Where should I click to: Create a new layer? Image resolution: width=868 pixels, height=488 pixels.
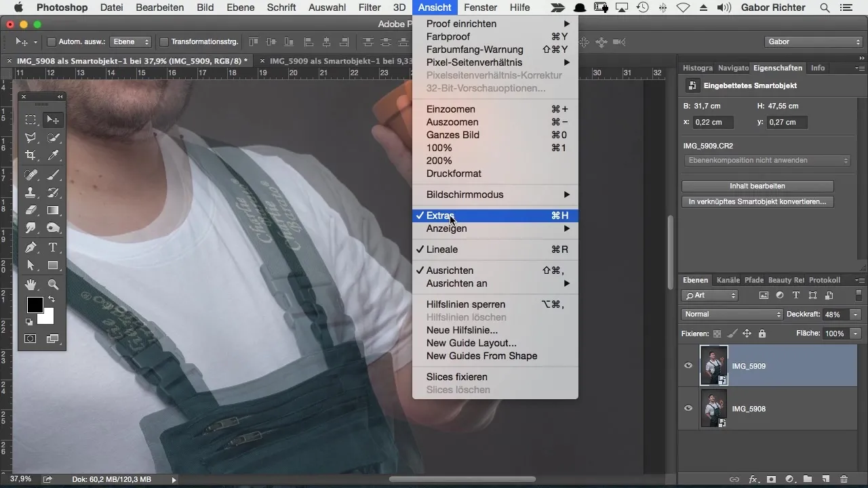click(x=825, y=479)
